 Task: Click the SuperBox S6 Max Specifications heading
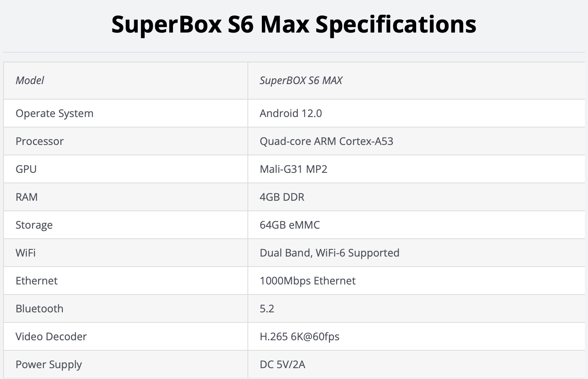[x=294, y=24]
